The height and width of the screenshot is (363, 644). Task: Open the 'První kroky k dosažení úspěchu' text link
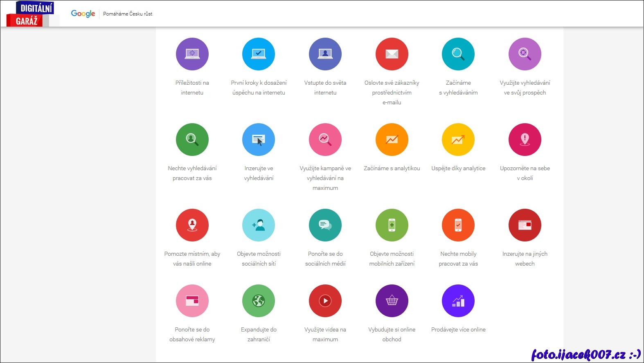click(x=259, y=88)
